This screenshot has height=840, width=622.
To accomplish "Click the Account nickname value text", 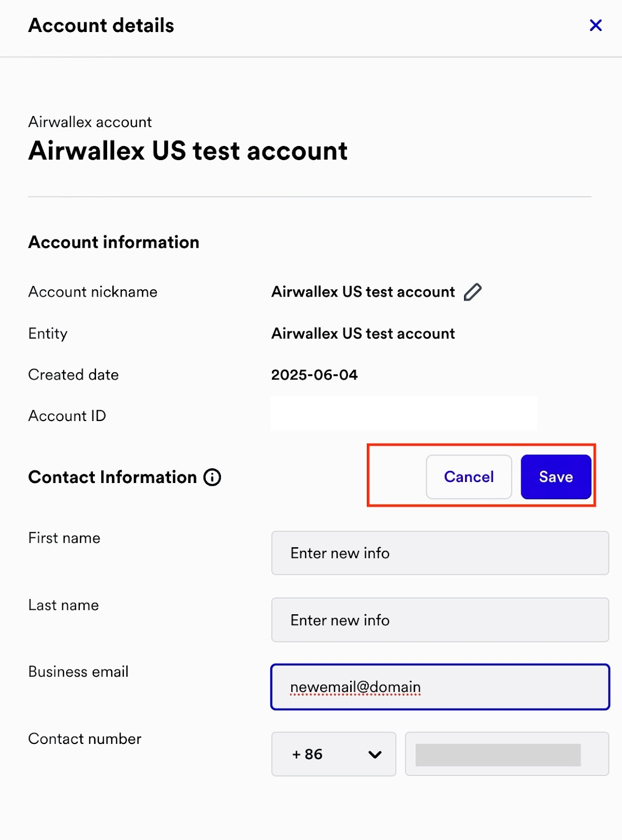I will point(363,292).
